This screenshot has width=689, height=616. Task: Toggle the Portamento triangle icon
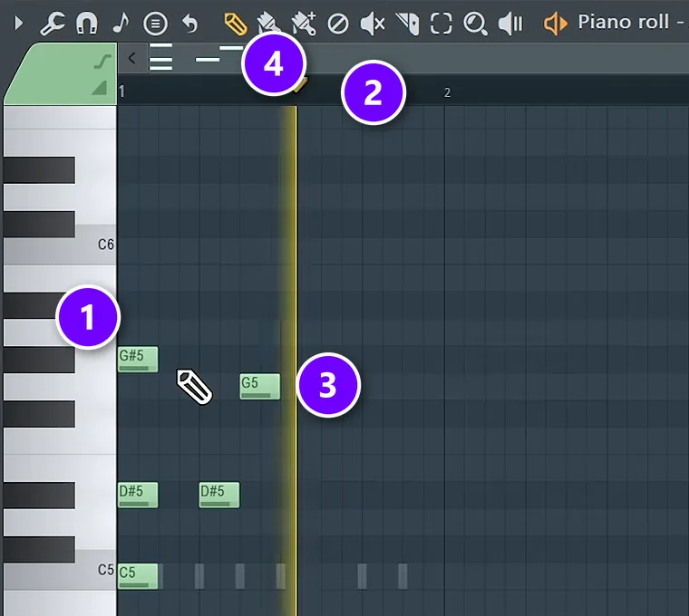click(x=100, y=88)
